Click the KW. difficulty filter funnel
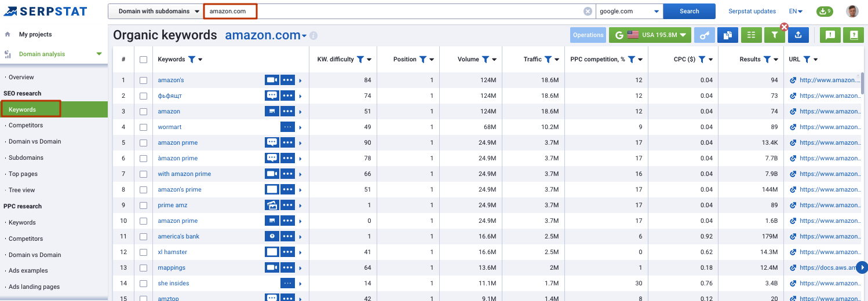This screenshot has height=301, width=868. [360, 59]
